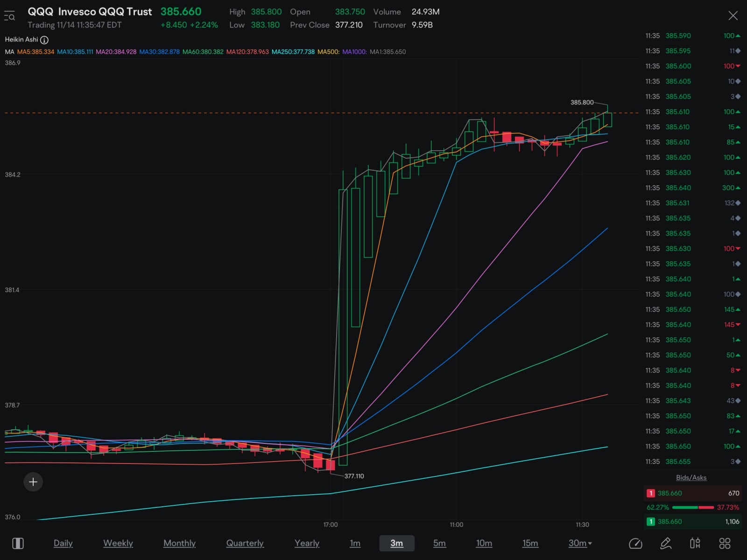Select the MA10:385.111 indicator label

pyautogui.click(x=75, y=52)
